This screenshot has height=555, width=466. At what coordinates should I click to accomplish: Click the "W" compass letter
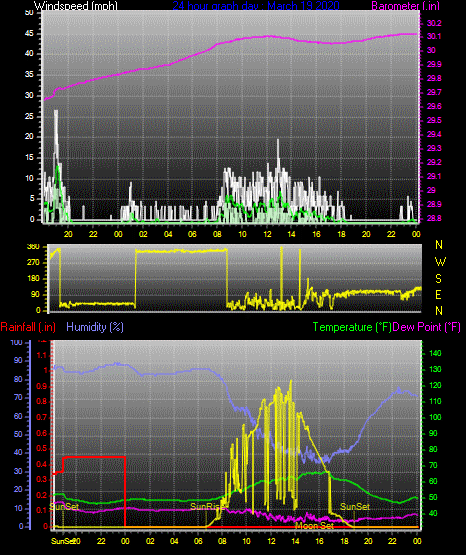(x=440, y=262)
